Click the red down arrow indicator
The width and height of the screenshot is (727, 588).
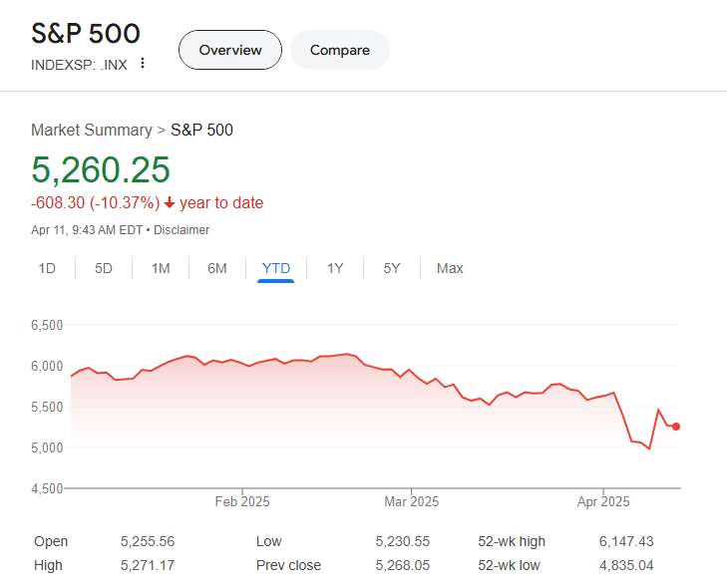point(170,203)
